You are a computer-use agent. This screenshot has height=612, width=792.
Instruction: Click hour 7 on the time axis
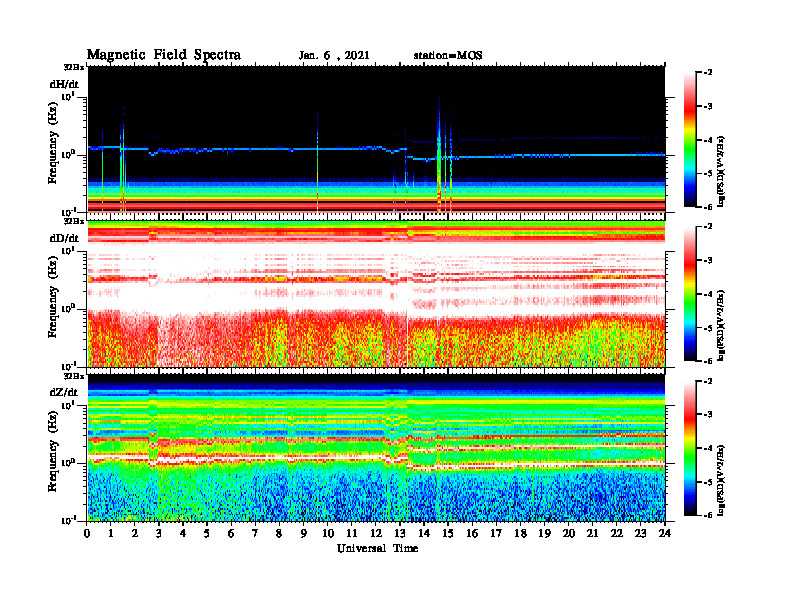pyautogui.click(x=255, y=534)
